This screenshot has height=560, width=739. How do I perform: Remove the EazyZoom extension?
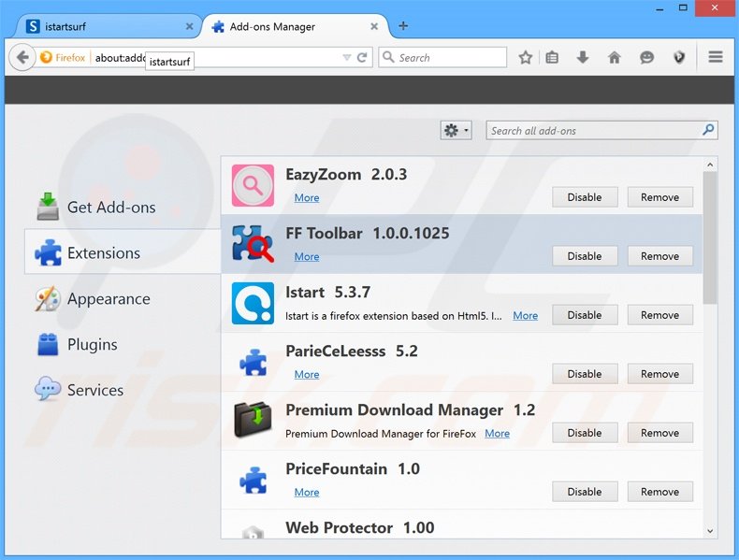point(659,197)
